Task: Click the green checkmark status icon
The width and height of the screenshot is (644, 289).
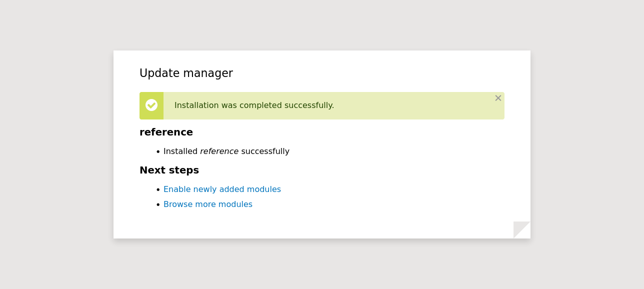Action: 151,105
